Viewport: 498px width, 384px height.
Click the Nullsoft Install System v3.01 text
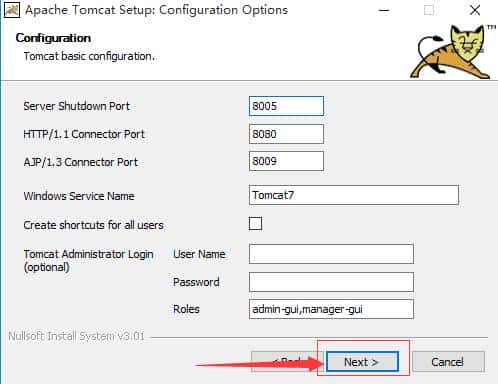(x=77, y=336)
